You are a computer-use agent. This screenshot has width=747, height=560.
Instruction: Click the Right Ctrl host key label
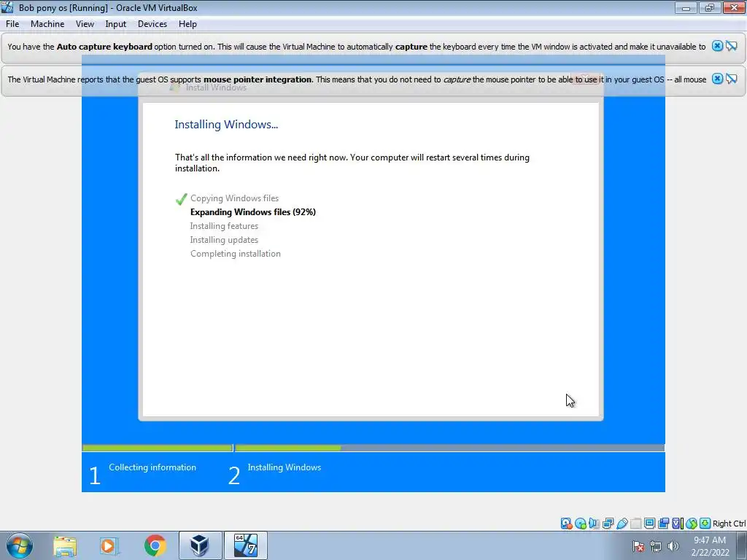(x=729, y=524)
